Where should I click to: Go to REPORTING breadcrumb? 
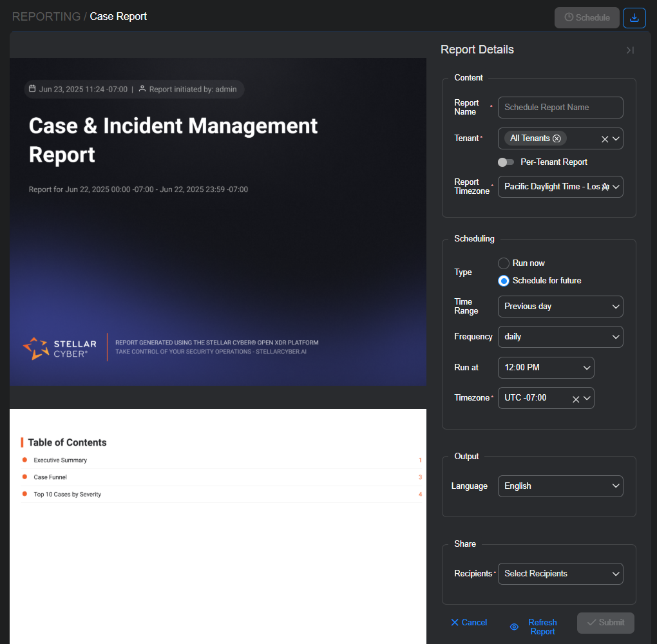coord(46,16)
